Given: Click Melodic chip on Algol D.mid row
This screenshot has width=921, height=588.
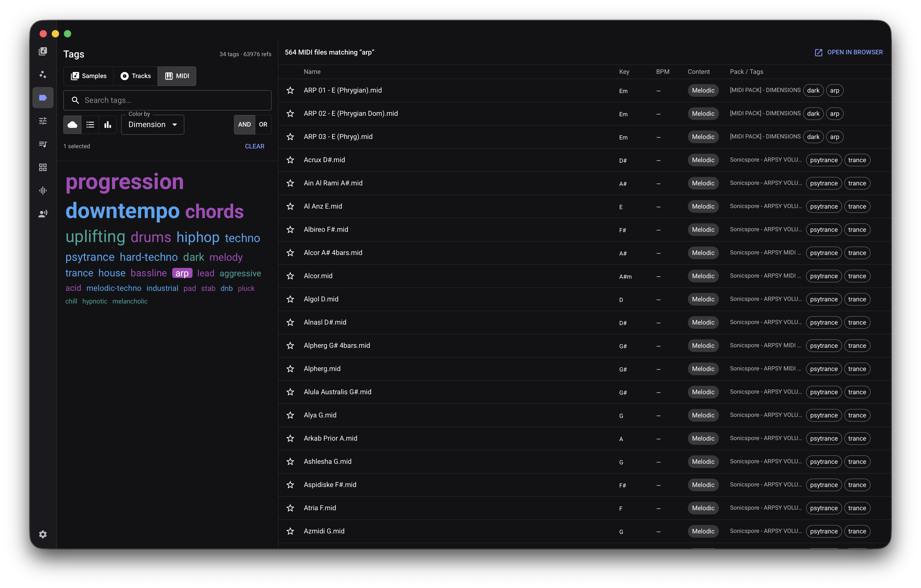Looking at the screenshot, I should 703,299.
